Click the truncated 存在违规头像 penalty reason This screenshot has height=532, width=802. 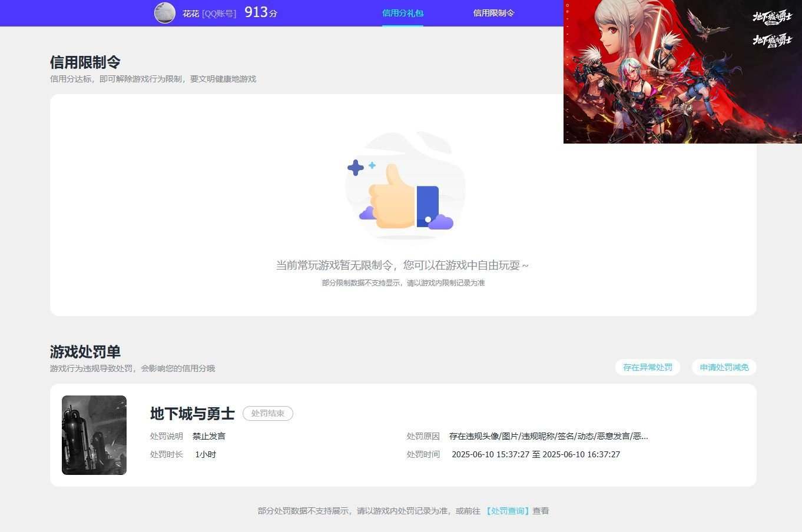[549, 436]
